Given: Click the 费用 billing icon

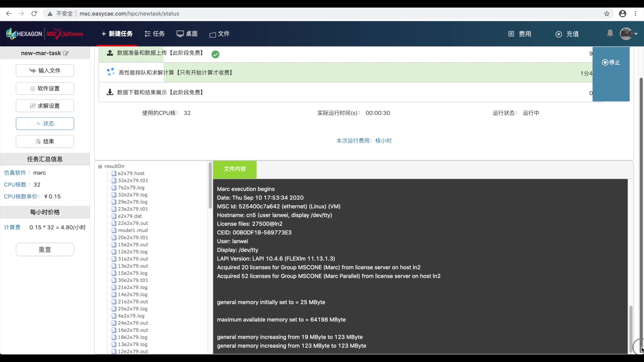Looking at the screenshot, I should (512, 34).
